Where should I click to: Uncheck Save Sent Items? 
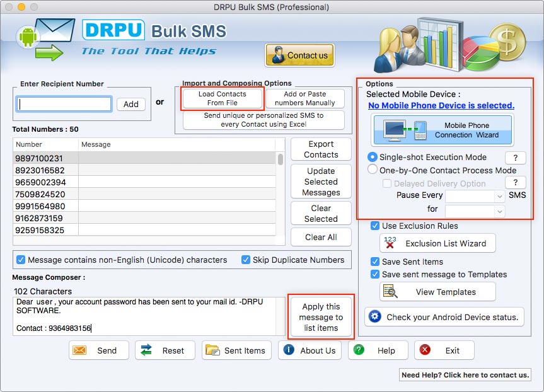point(374,262)
